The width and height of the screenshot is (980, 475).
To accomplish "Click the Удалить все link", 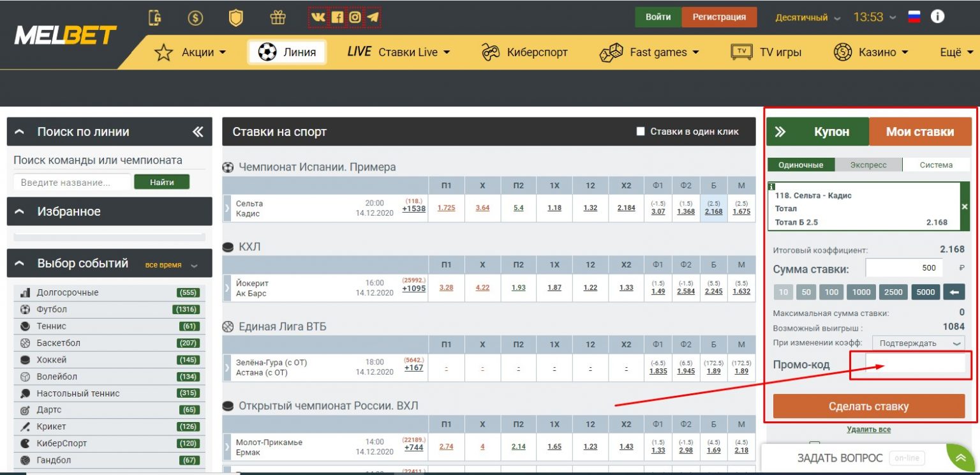I will [868, 430].
